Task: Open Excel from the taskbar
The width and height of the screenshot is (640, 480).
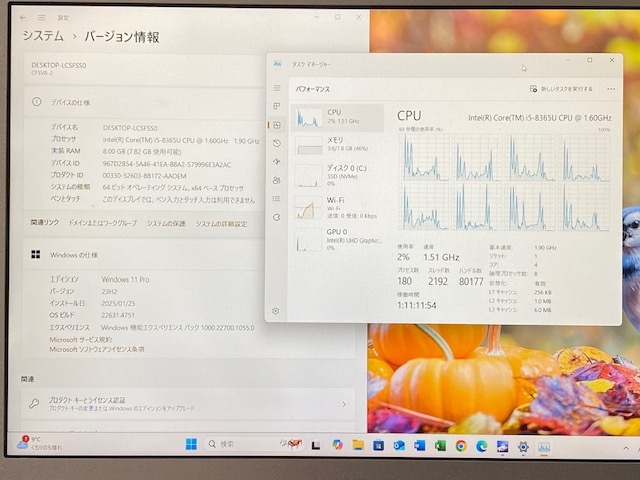Action: [x=440, y=446]
